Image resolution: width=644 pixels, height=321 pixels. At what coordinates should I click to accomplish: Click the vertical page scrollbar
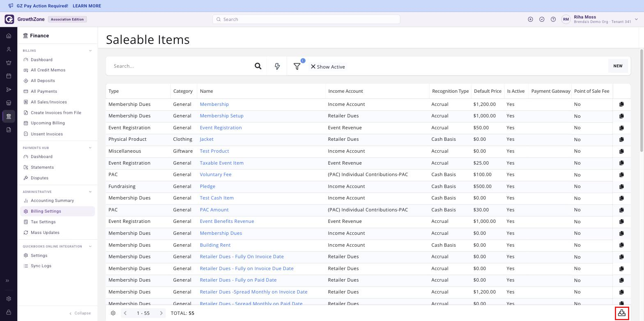[x=642, y=101]
